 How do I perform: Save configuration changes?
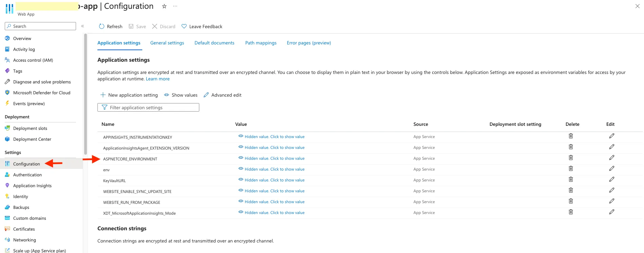click(137, 26)
